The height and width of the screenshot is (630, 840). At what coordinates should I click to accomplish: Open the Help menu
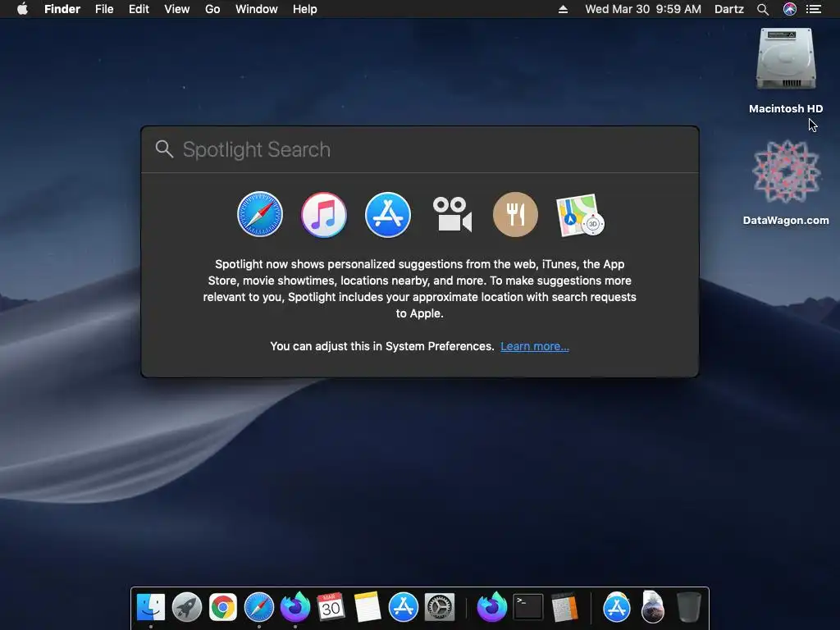(x=305, y=9)
